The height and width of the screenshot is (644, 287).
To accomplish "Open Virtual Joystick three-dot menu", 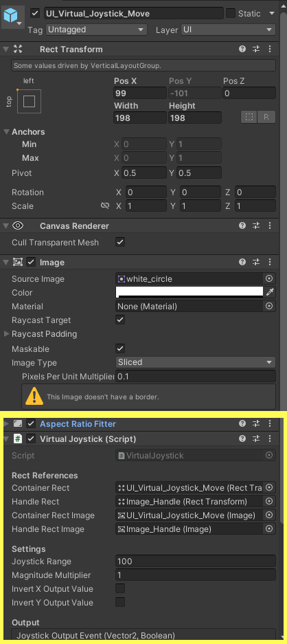I will click(x=270, y=438).
